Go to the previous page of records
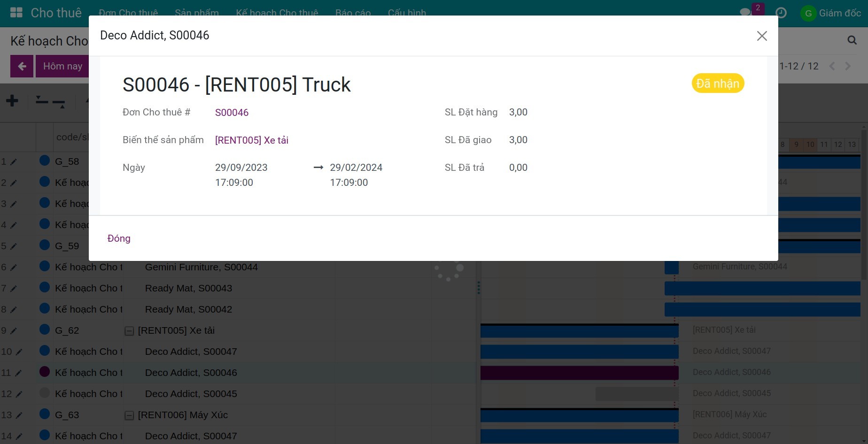Image resolution: width=868 pixels, height=444 pixels. 832,66
